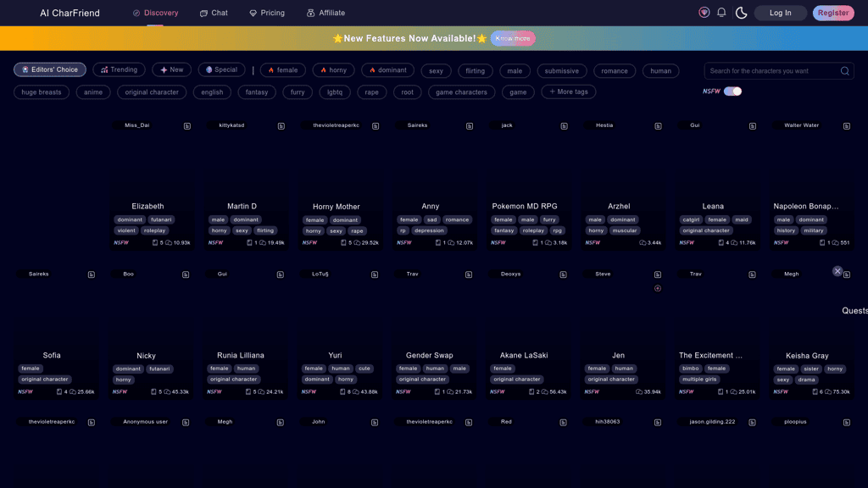Open the notifications bell
Image resolution: width=868 pixels, height=488 pixels.
point(721,13)
